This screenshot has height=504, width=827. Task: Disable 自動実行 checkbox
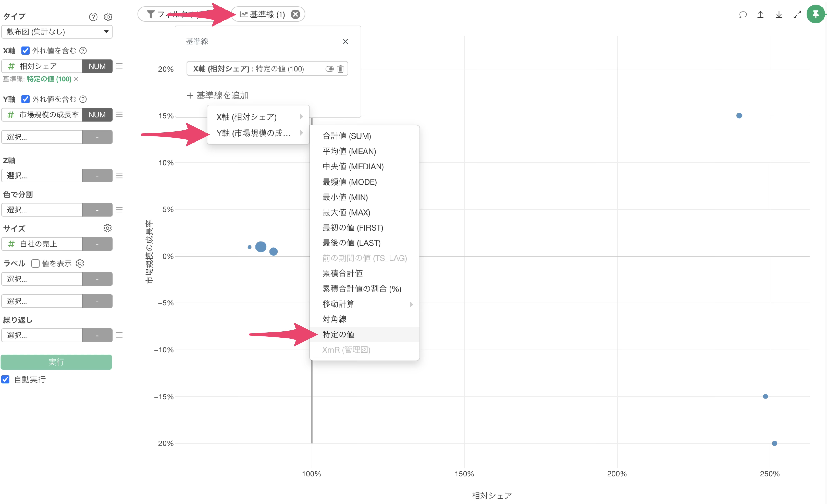(6, 379)
